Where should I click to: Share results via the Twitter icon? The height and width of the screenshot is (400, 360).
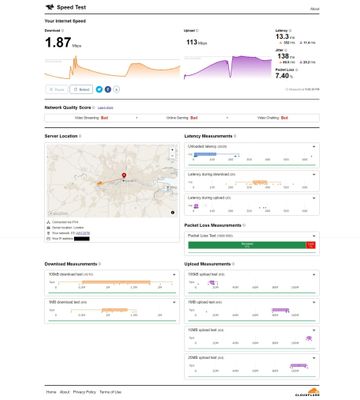(x=99, y=89)
